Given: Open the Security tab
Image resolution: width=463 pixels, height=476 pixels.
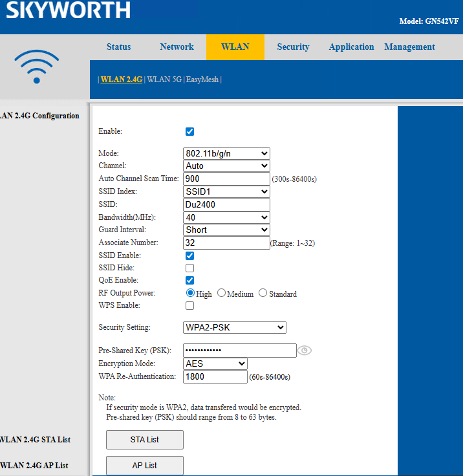Looking at the screenshot, I should tap(293, 47).
